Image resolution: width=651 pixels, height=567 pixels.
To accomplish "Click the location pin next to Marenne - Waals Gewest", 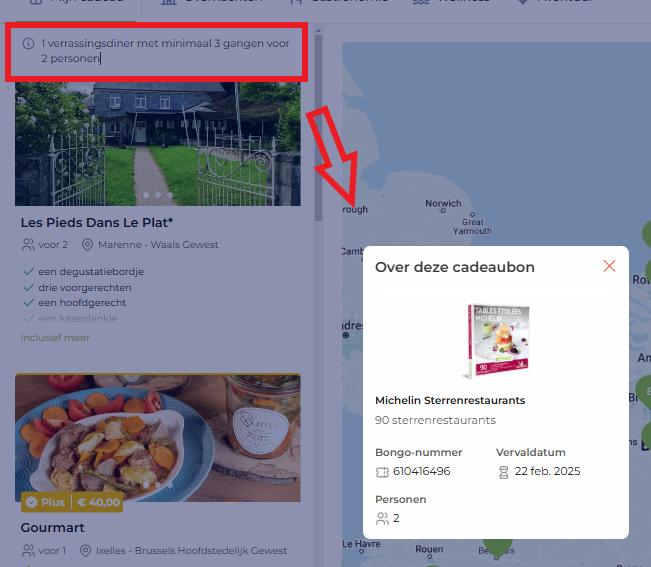I will (x=88, y=245).
